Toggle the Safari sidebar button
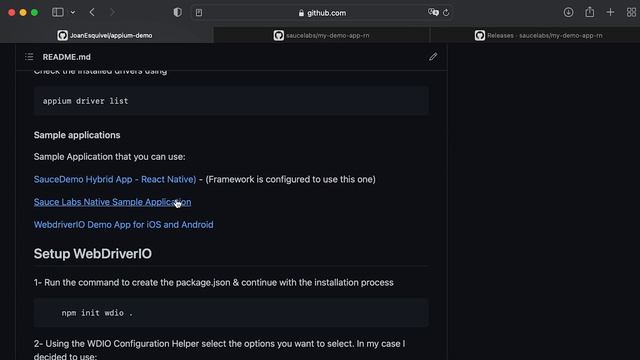Image resolution: width=640 pixels, height=360 pixels. (58, 12)
